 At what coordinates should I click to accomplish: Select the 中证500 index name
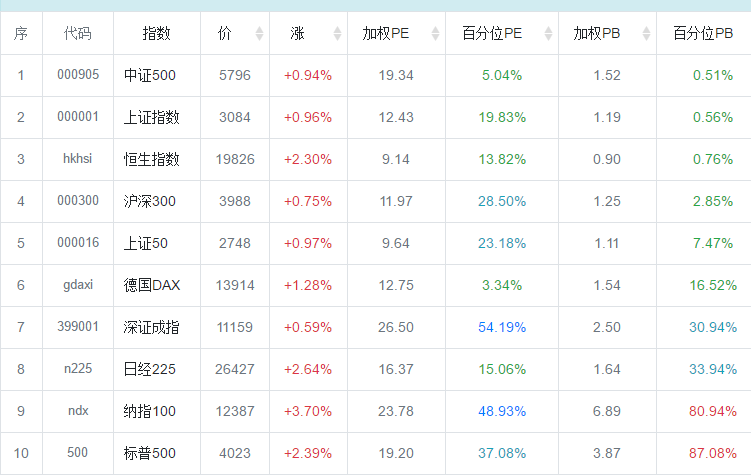tap(150, 76)
